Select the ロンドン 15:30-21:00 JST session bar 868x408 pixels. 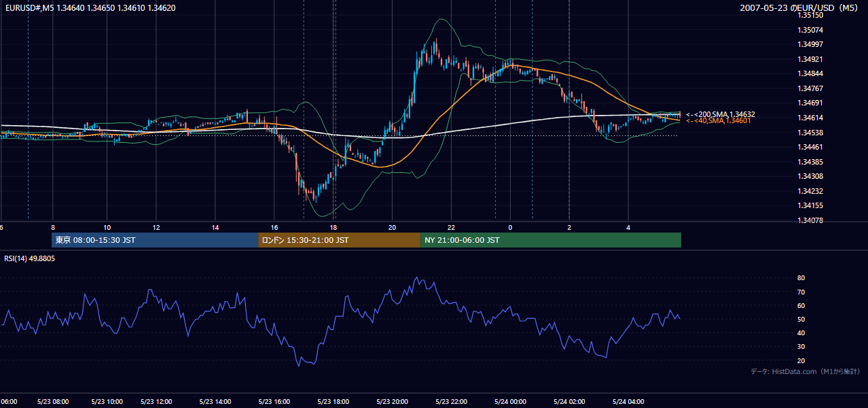point(339,240)
